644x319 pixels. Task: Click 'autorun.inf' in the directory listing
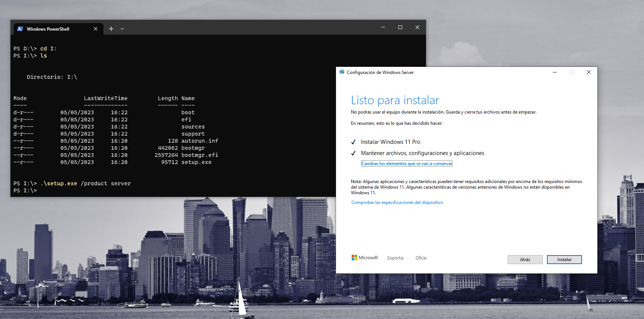(200, 141)
